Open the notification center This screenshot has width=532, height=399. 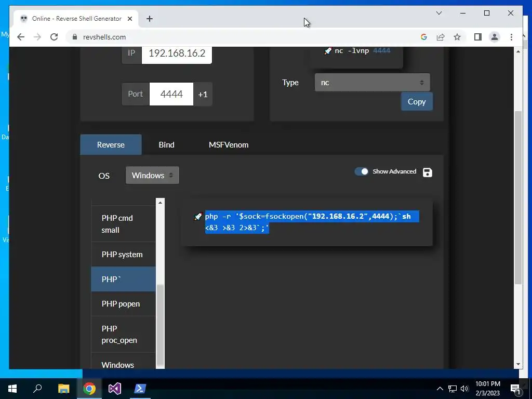[515, 389]
